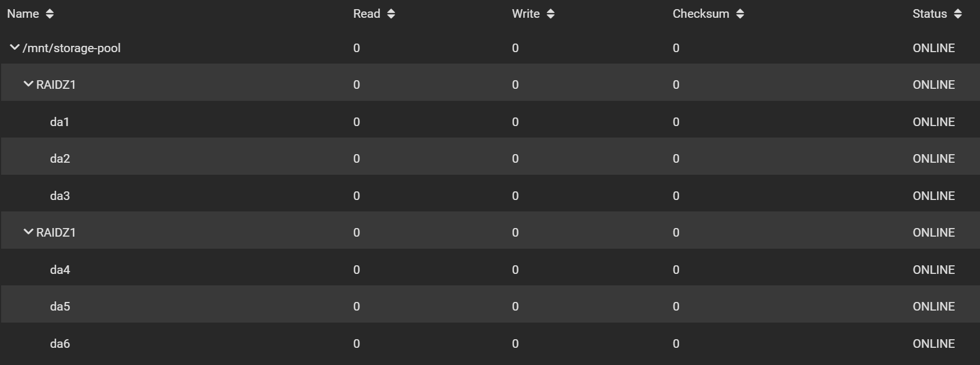Click the ONLINE status of da6
The height and width of the screenshot is (365, 980).
[x=934, y=344]
